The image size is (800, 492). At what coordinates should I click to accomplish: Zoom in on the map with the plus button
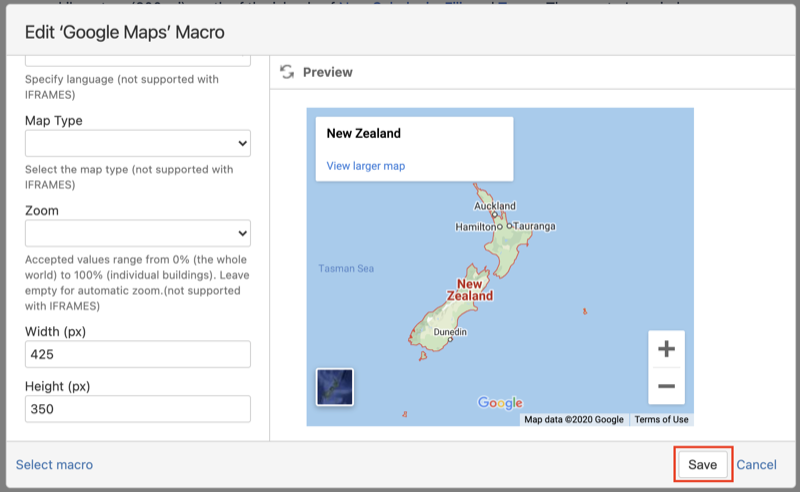click(x=666, y=349)
